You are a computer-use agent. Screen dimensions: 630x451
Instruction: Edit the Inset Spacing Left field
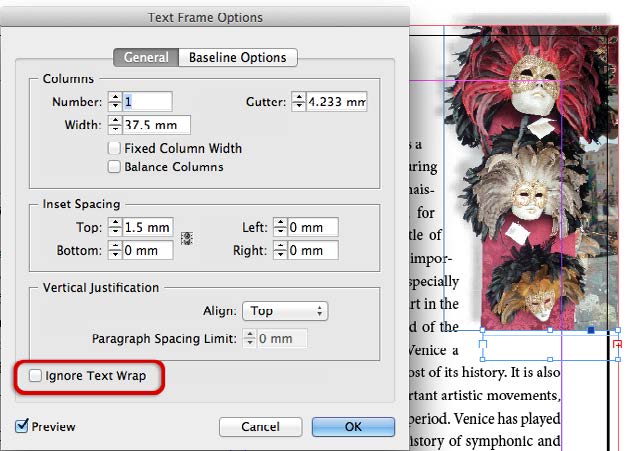point(313,227)
